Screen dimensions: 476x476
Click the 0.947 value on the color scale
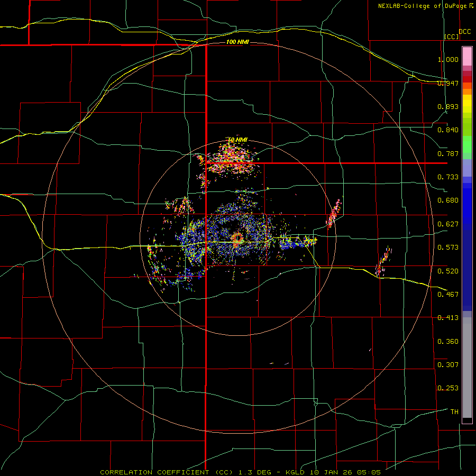coord(448,83)
